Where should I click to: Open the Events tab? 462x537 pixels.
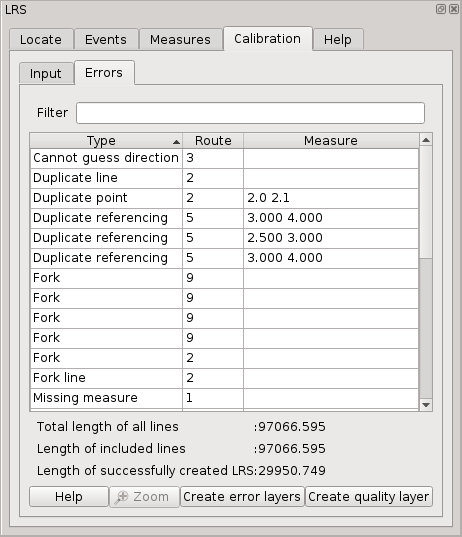[x=106, y=39]
